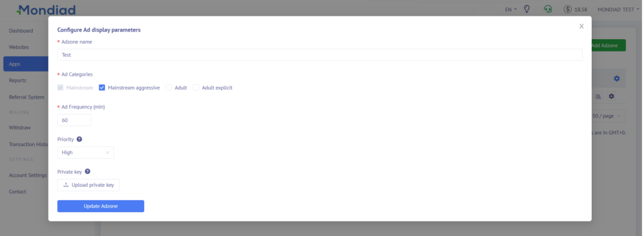644x236 pixels.
Task: Click the Mondiad logo
Action: pos(46,10)
